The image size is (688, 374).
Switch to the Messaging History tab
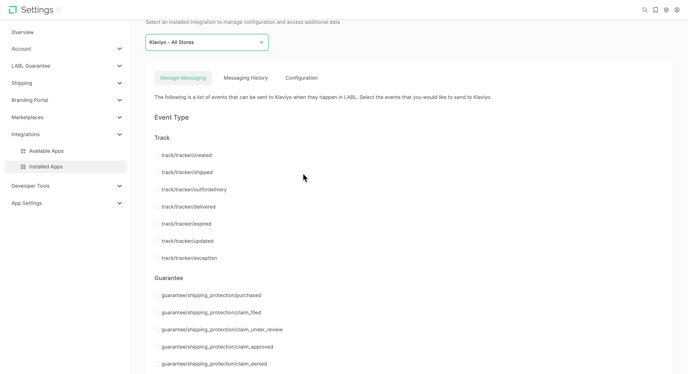[x=246, y=78]
